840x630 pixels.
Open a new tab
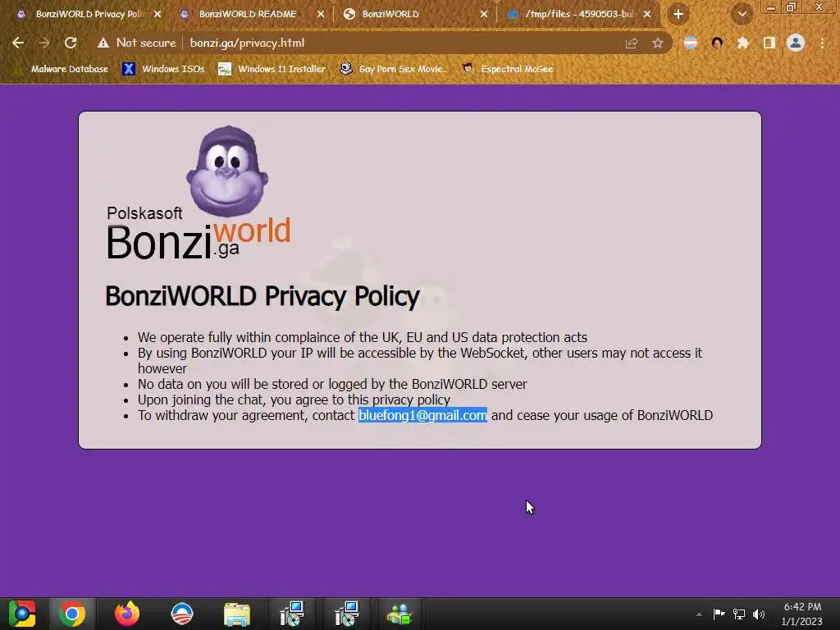coord(678,15)
